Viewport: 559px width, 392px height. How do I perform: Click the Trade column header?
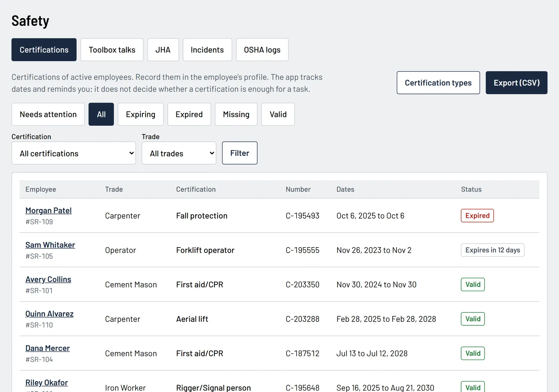(x=114, y=189)
